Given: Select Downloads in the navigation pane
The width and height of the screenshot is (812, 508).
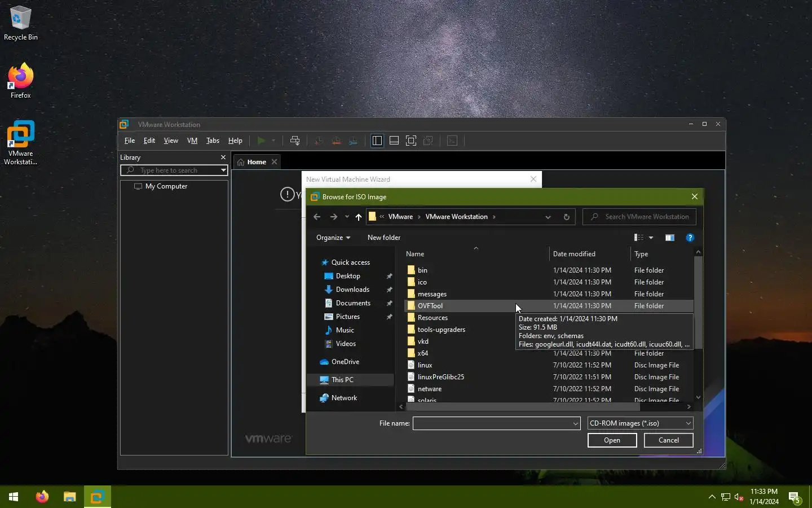Looking at the screenshot, I should point(347,290).
